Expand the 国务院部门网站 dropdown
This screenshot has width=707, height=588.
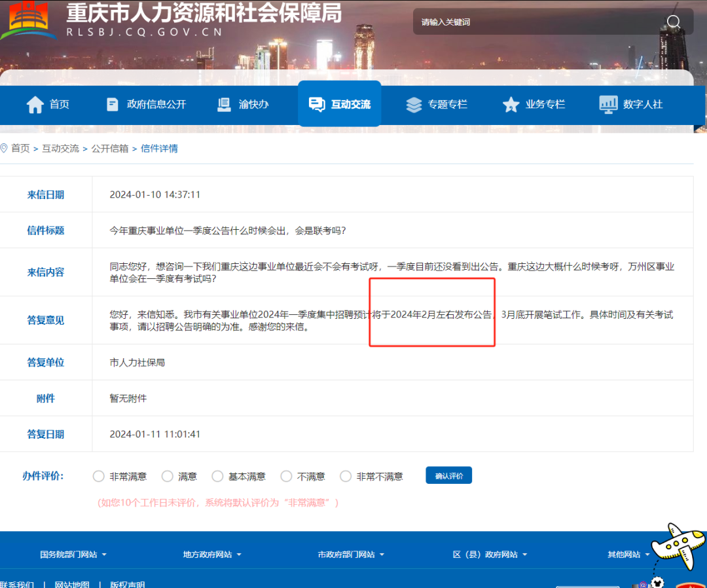point(73,555)
